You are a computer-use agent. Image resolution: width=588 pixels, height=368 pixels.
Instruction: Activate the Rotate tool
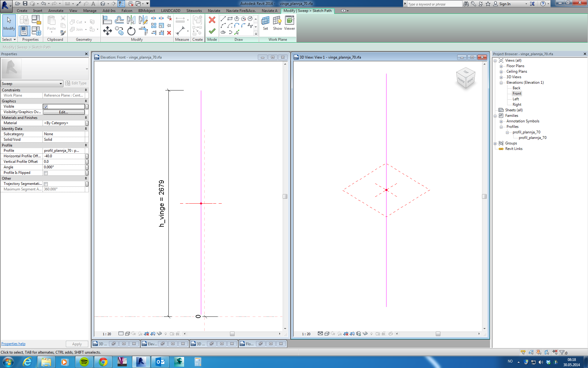click(131, 31)
